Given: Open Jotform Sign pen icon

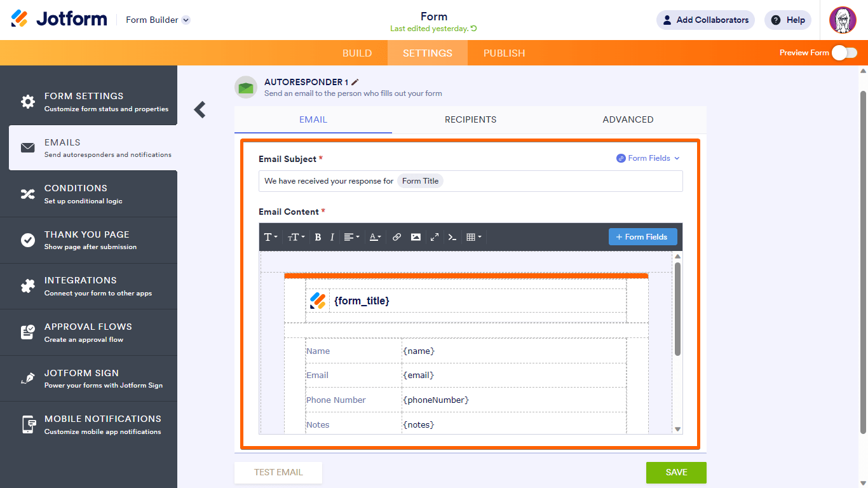Looking at the screenshot, I should point(28,378).
